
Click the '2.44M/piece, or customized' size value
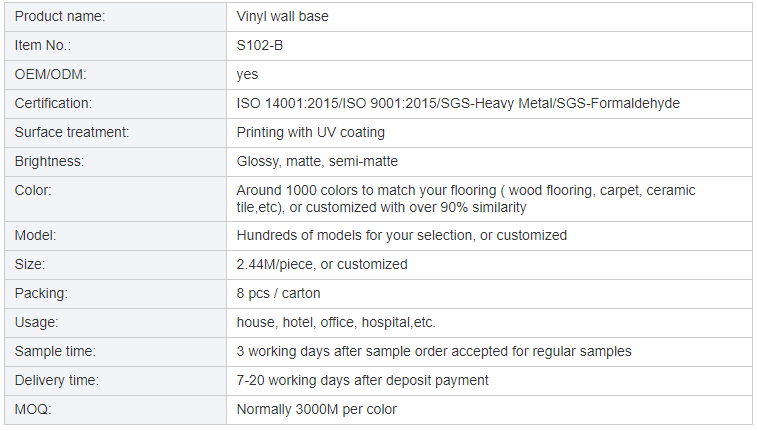(x=321, y=264)
